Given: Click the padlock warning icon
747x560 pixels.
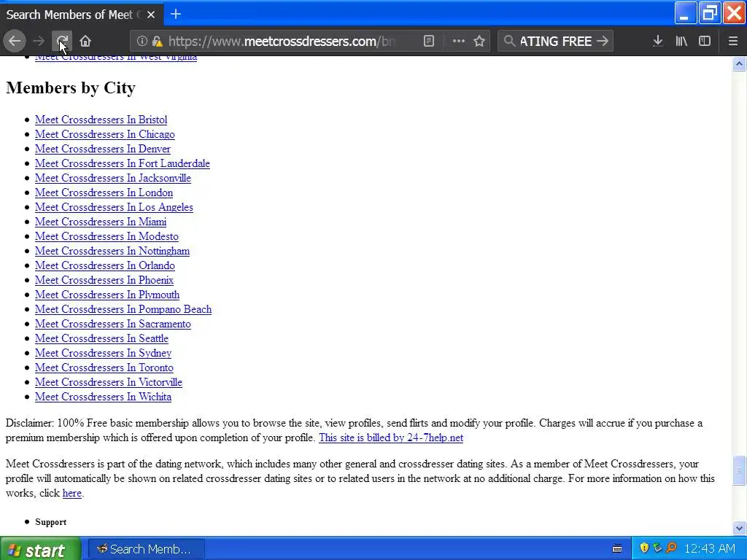Looking at the screenshot, I should tap(158, 42).
